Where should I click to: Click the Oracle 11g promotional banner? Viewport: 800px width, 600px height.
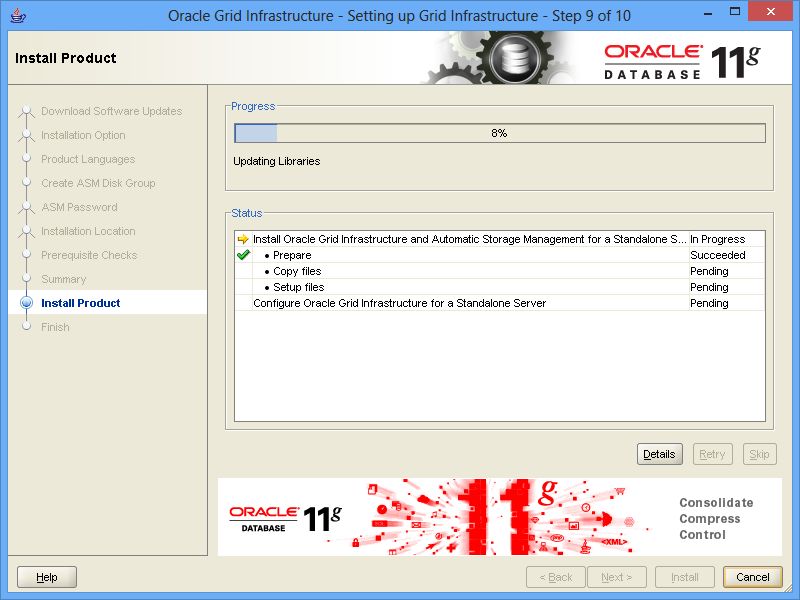click(x=499, y=517)
